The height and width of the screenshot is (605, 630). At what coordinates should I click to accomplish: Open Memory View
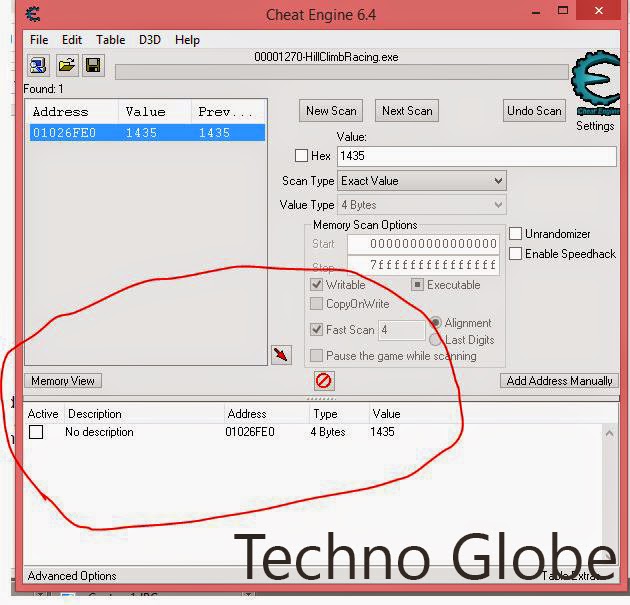coord(63,380)
